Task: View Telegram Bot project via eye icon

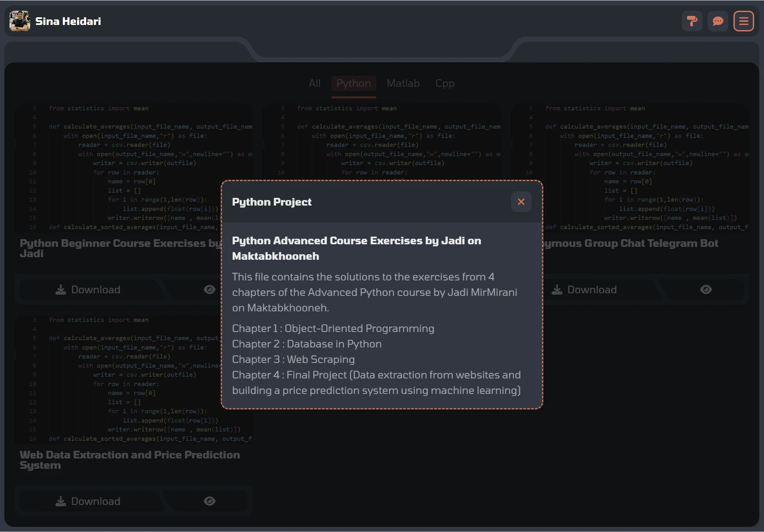Action: pos(705,289)
